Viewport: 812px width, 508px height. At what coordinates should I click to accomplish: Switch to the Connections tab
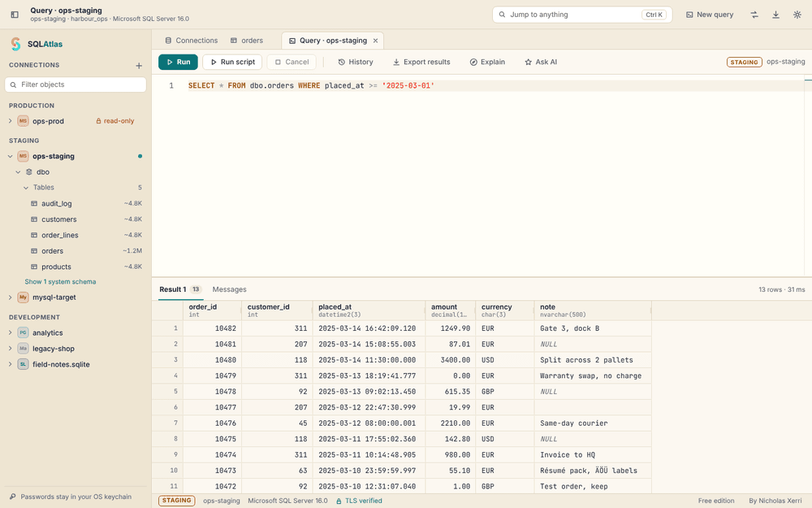pos(191,41)
